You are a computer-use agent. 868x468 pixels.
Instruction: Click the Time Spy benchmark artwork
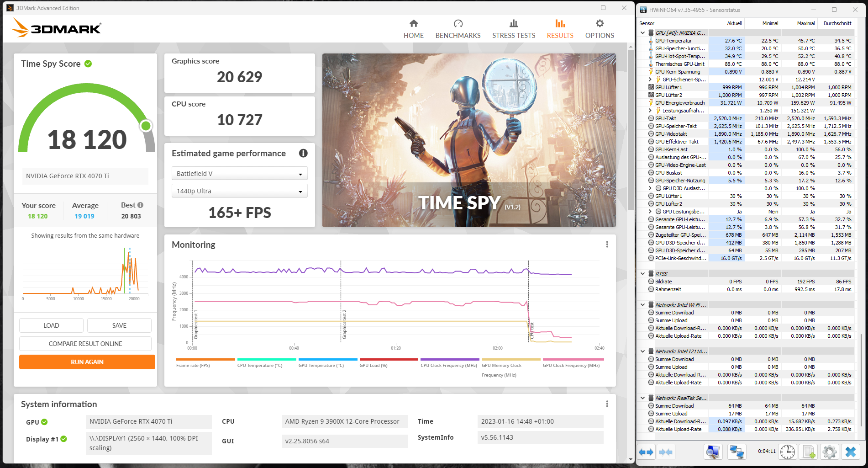(x=469, y=140)
